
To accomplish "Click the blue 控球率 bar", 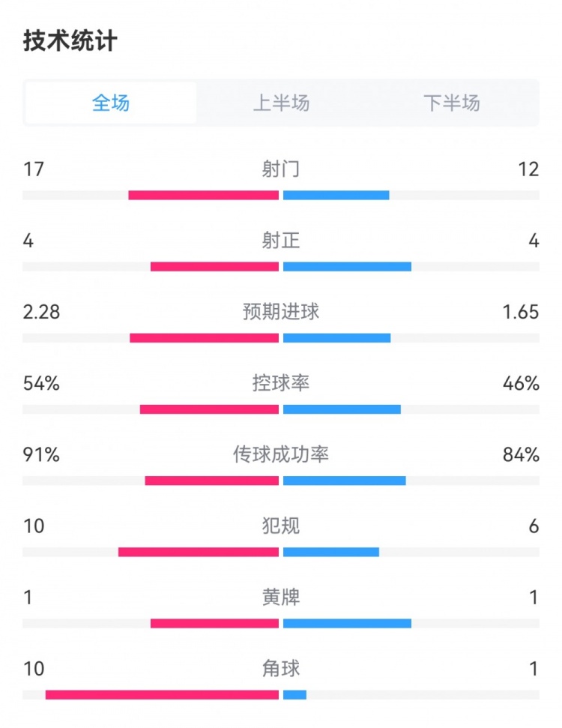I will tap(342, 409).
